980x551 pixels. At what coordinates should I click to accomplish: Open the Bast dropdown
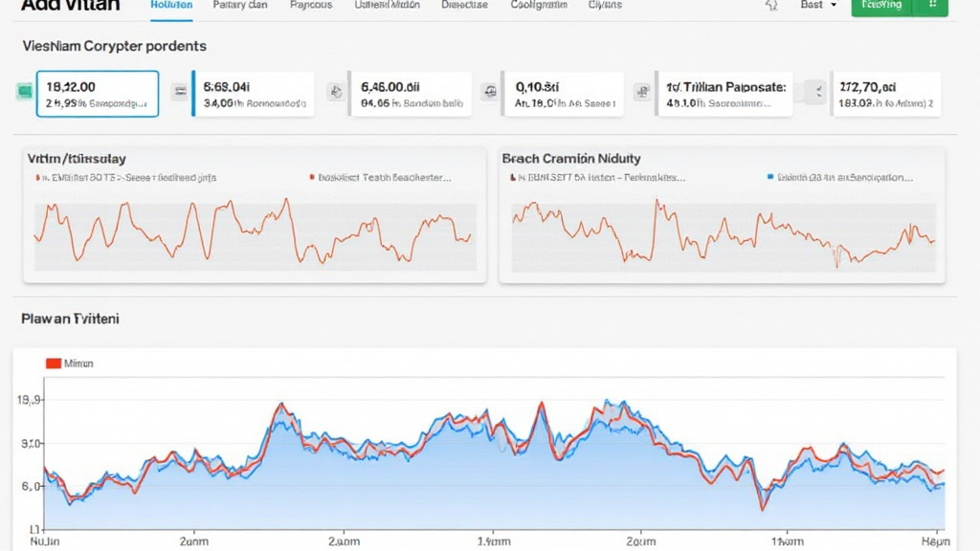click(818, 6)
